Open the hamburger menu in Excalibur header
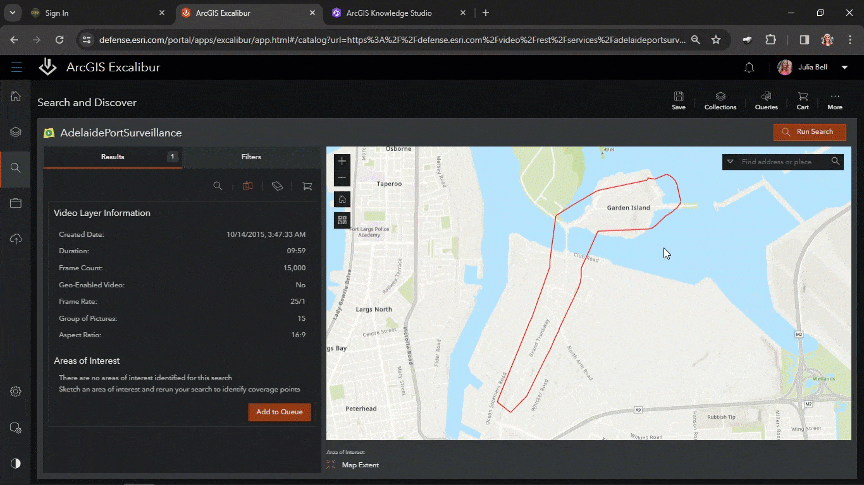864x485 pixels. click(16, 68)
